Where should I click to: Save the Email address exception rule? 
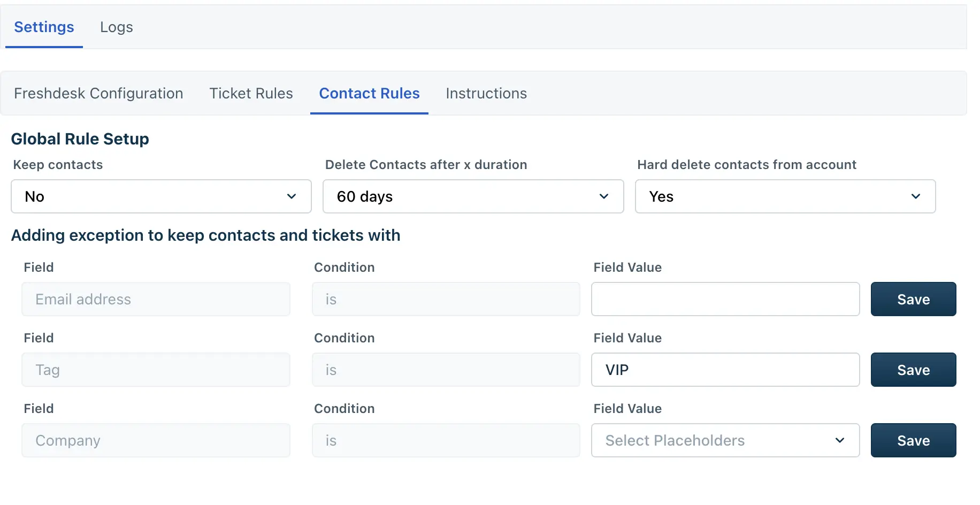[913, 299]
